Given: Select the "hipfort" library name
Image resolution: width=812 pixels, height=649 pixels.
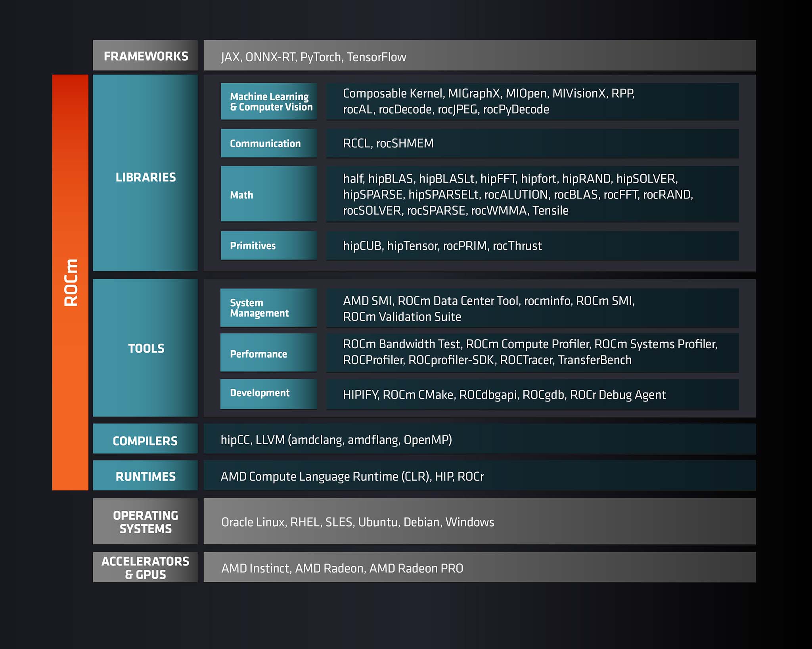Looking at the screenshot, I should [539, 179].
